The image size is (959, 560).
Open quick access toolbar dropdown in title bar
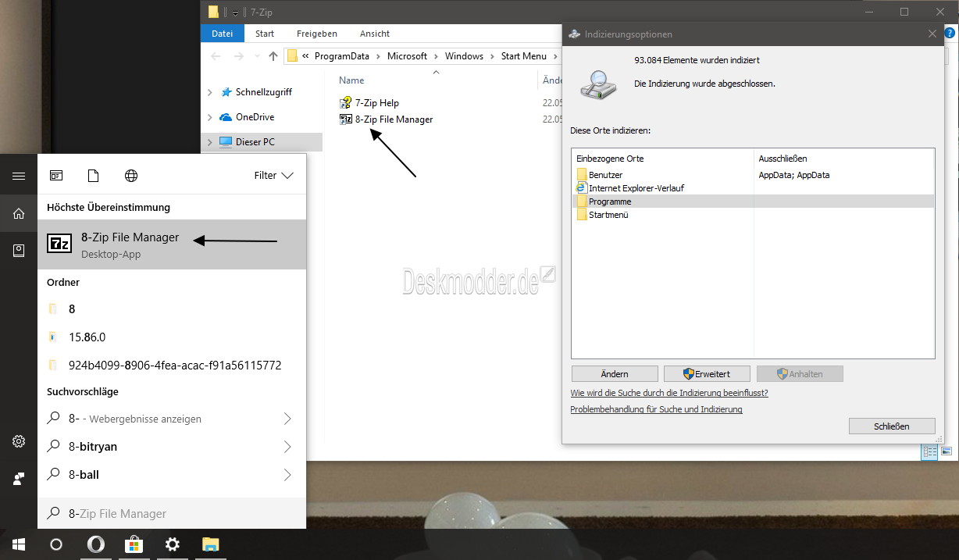[x=235, y=13]
